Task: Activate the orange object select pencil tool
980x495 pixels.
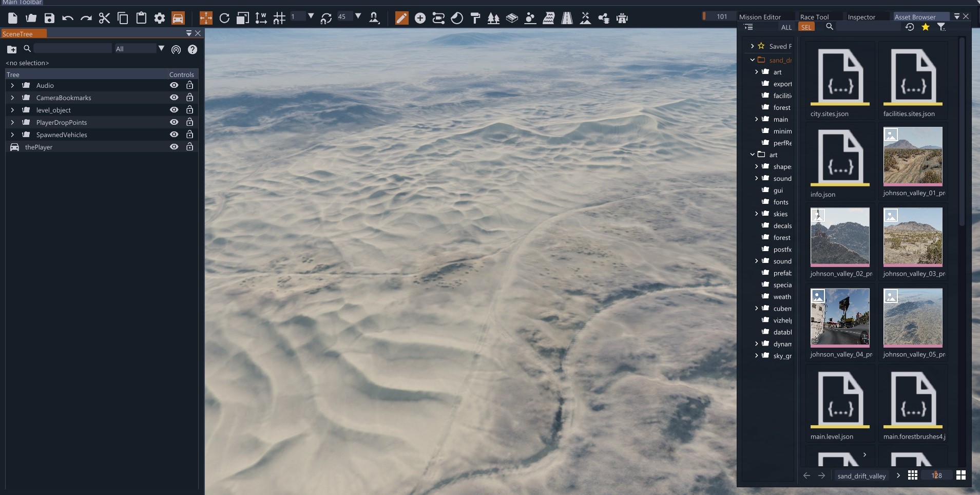Action: (401, 18)
